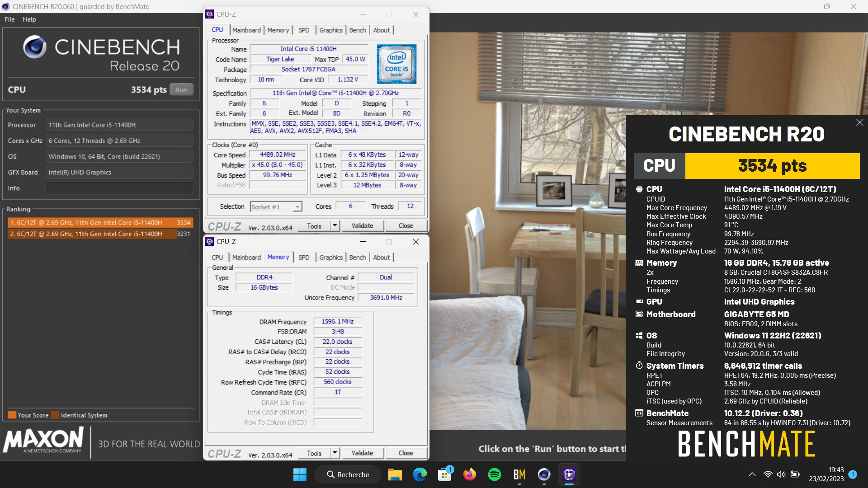
Task: Click Identical System legend swatch
Action: pos(55,415)
